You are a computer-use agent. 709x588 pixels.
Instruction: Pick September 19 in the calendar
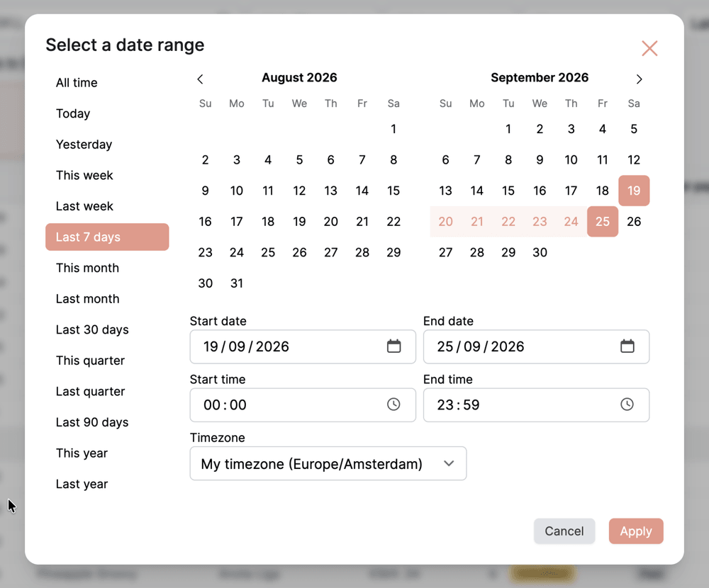pyautogui.click(x=634, y=191)
